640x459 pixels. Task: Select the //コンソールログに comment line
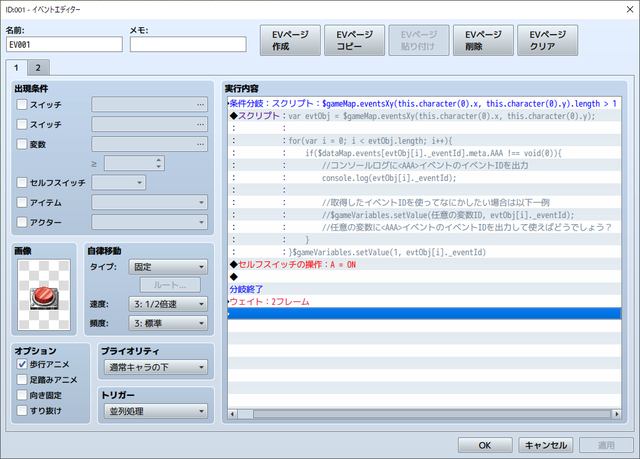click(x=424, y=165)
